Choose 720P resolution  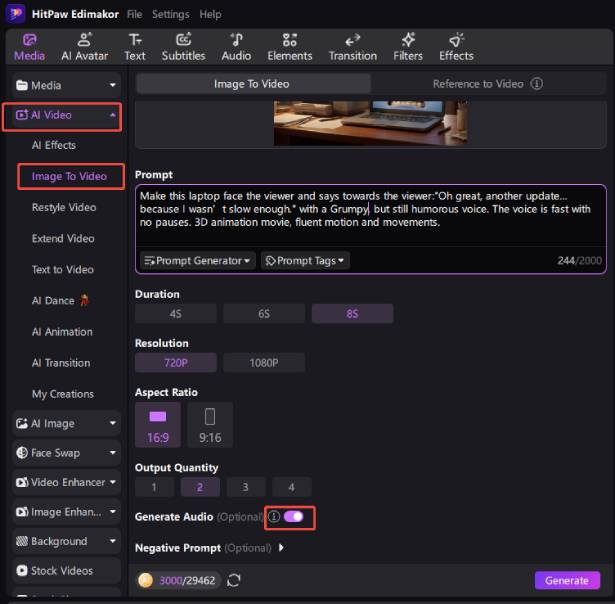click(x=176, y=362)
